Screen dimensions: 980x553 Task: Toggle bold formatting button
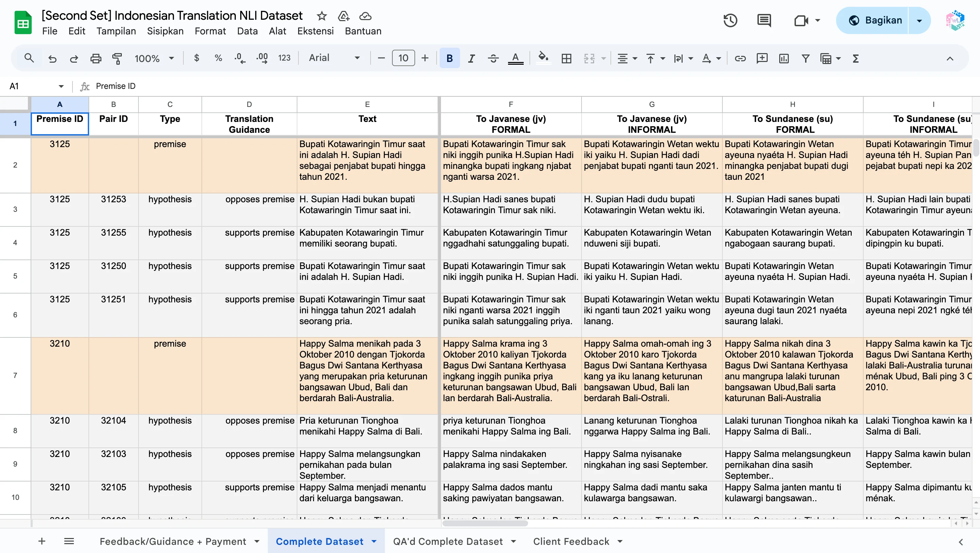pos(449,58)
